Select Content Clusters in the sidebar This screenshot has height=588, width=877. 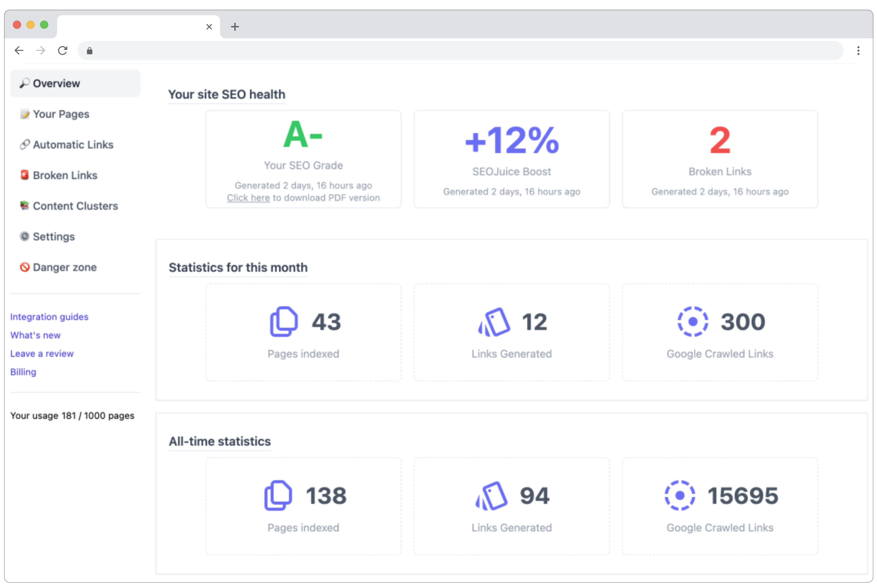(75, 206)
